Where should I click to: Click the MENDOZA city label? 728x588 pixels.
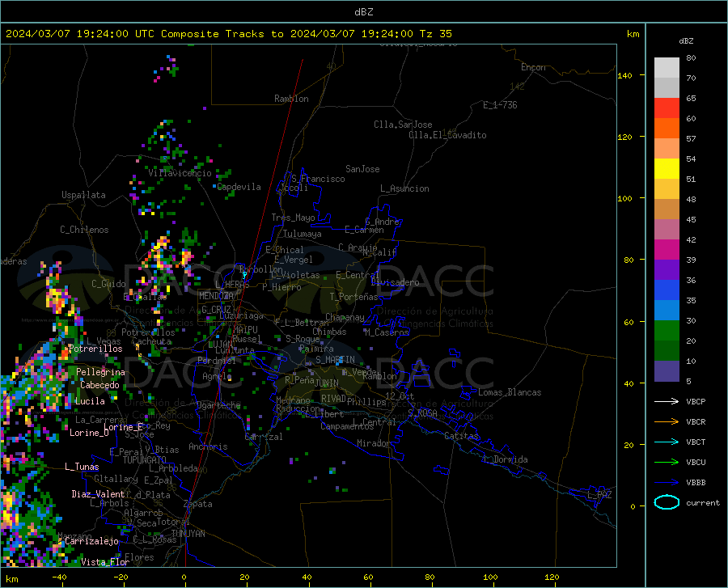coord(216,296)
